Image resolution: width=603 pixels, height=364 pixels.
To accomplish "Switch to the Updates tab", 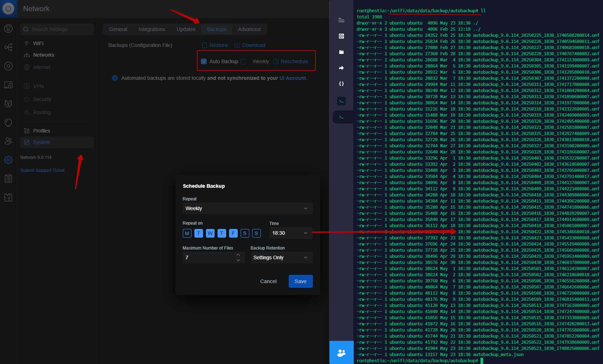I will click(186, 29).
